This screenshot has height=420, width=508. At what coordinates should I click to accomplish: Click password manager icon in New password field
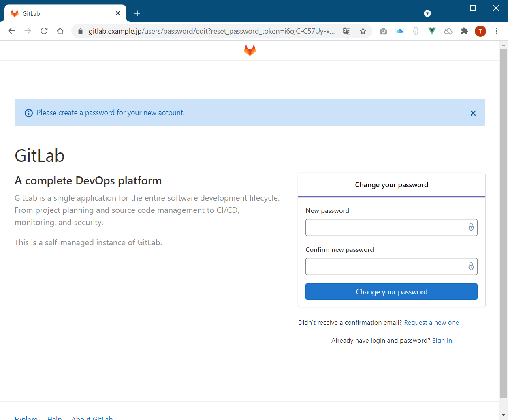point(471,227)
